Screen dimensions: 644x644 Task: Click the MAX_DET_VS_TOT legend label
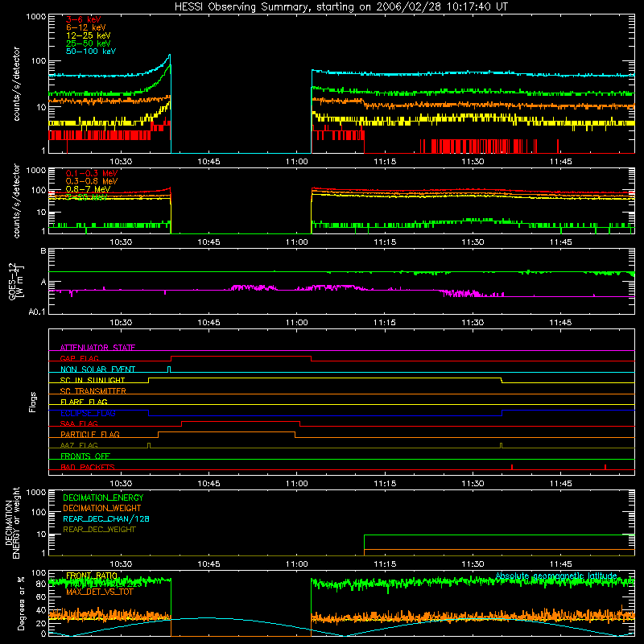[x=100, y=592]
